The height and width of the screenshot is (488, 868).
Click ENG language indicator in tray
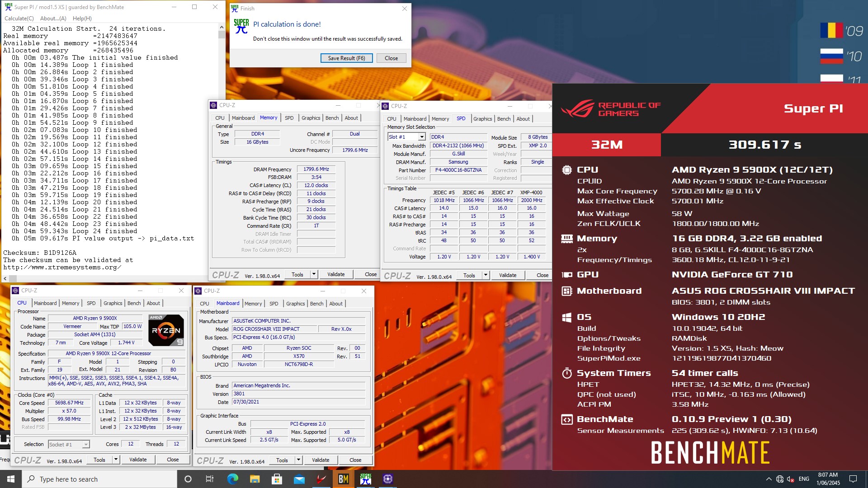(804, 479)
